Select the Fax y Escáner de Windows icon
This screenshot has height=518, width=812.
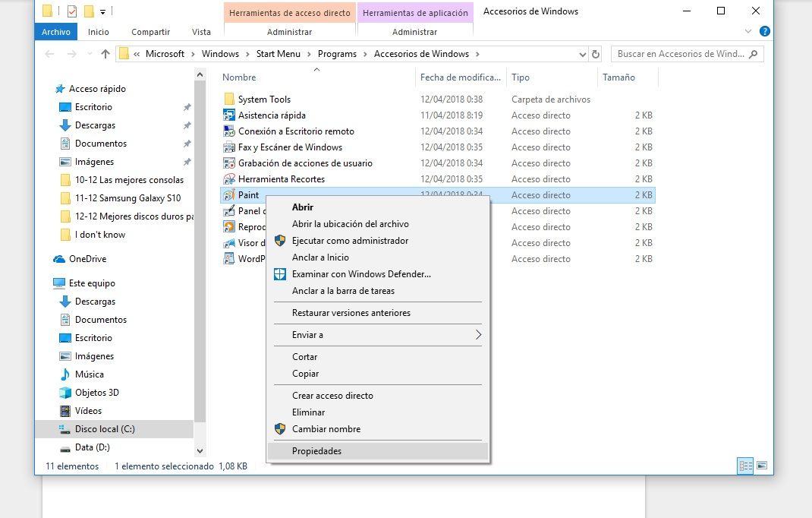pos(229,147)
